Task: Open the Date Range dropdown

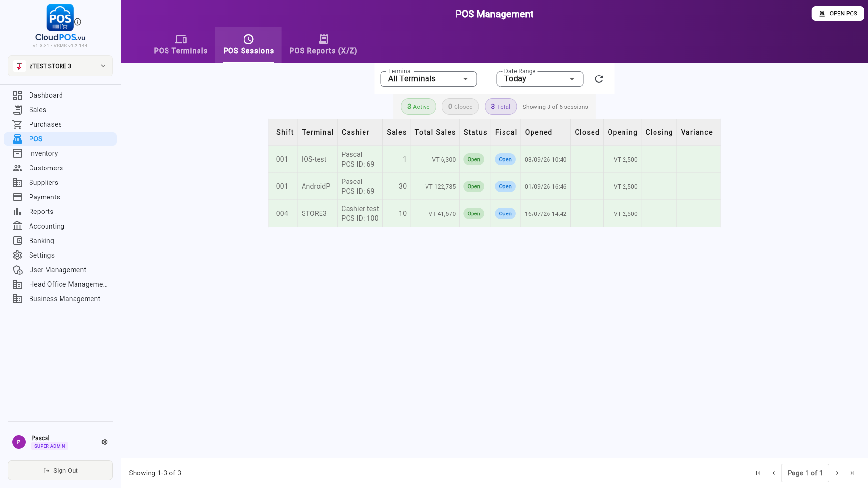Action: click(540, 79)
